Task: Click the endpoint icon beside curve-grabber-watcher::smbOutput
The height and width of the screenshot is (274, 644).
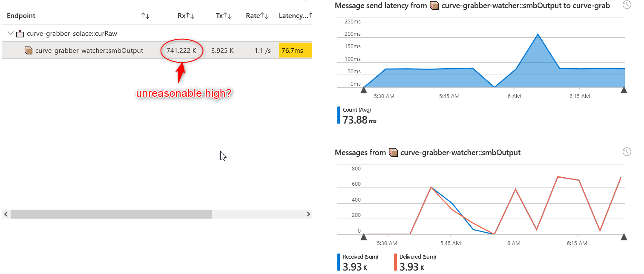Action: pyautogui.click(x=29, y=50)
